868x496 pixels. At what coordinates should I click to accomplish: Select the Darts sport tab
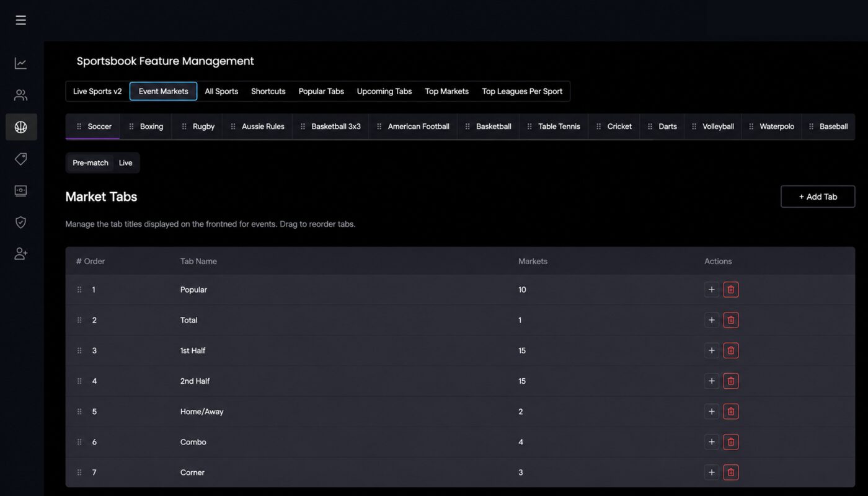click(x=662, y=126)
